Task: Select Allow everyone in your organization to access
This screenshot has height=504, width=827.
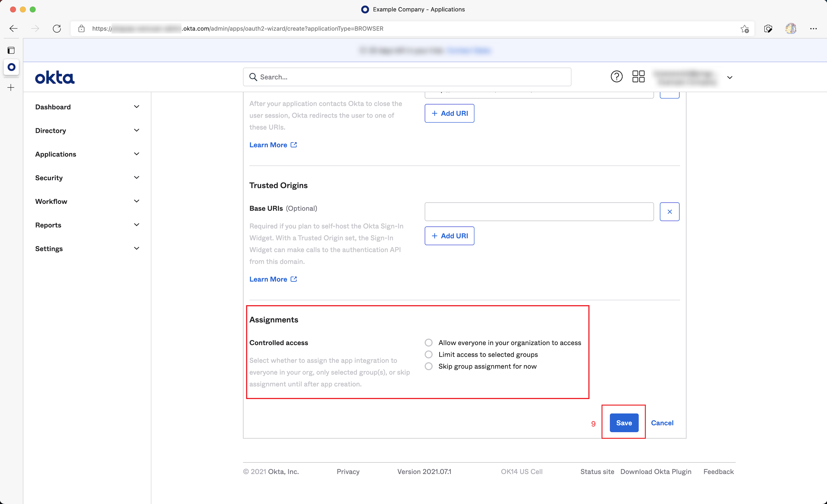Action: tap(428, 343)
